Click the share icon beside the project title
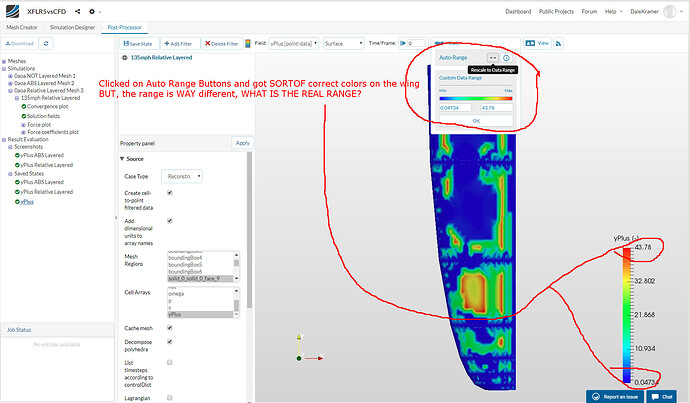 [x=78, y=11]
